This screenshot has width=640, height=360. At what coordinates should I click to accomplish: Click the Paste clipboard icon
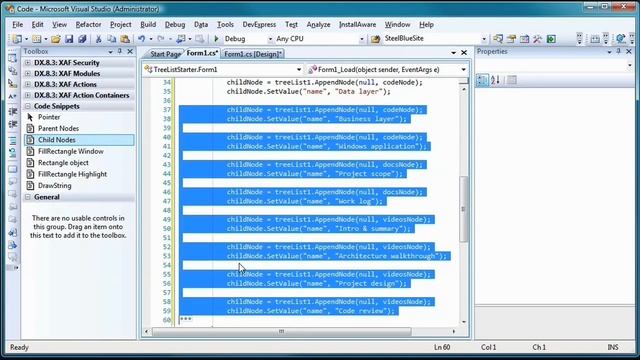(x=125, y=39)
